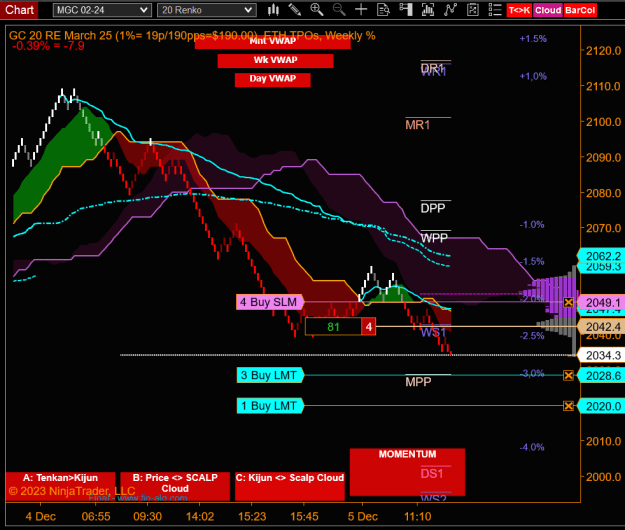Click the 2062.2 price marker
The width and height of the screenshot is (625, 530).
(603, 256)
